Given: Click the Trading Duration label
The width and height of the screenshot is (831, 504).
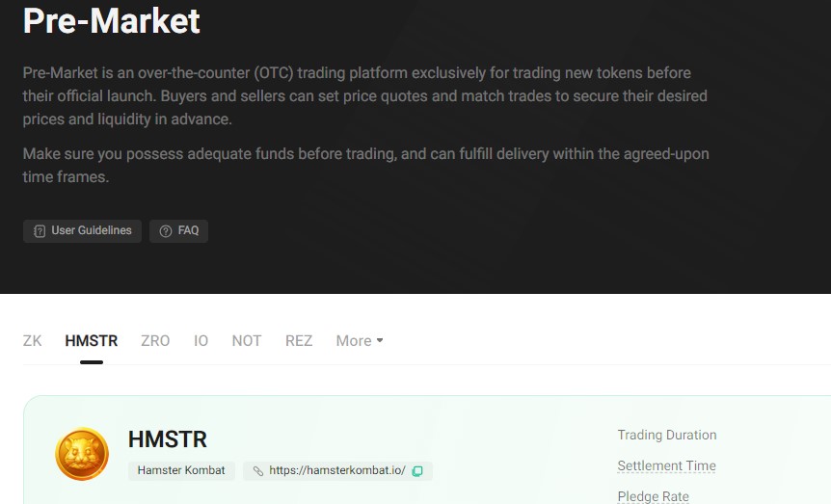Looking at the screenshot, I should coord(667,436).
